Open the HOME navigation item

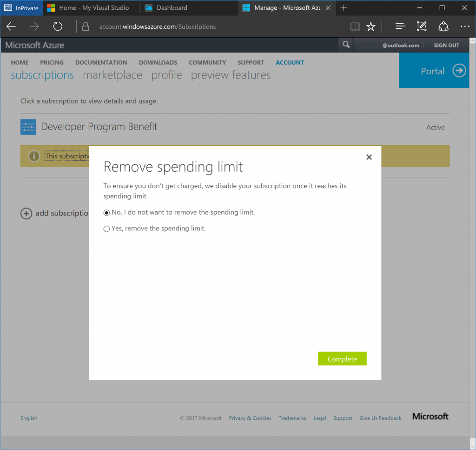point(20,63)
